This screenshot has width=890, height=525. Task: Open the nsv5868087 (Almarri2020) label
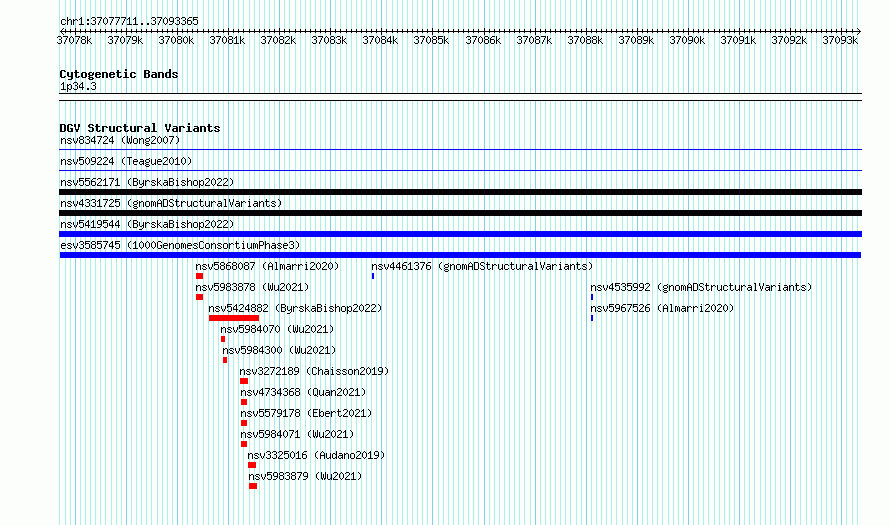[267, 266]
